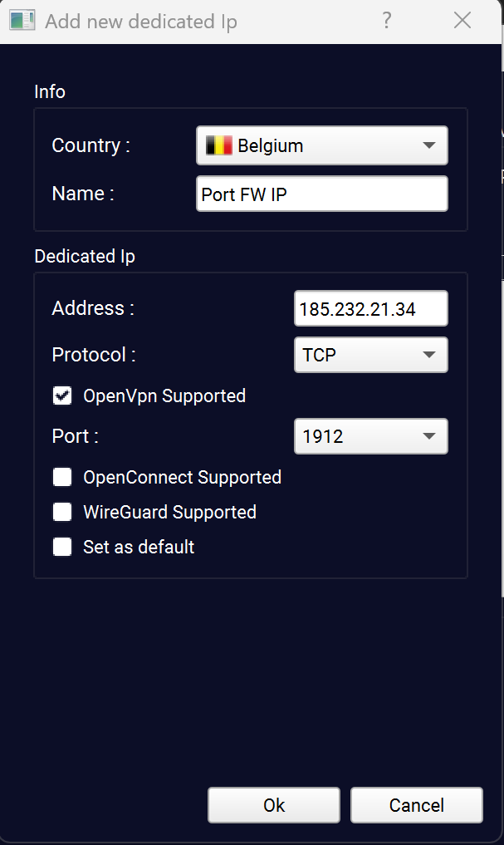Enable WireGuard Supported
This screenshot has height=845, width=504.
point(62,512)
